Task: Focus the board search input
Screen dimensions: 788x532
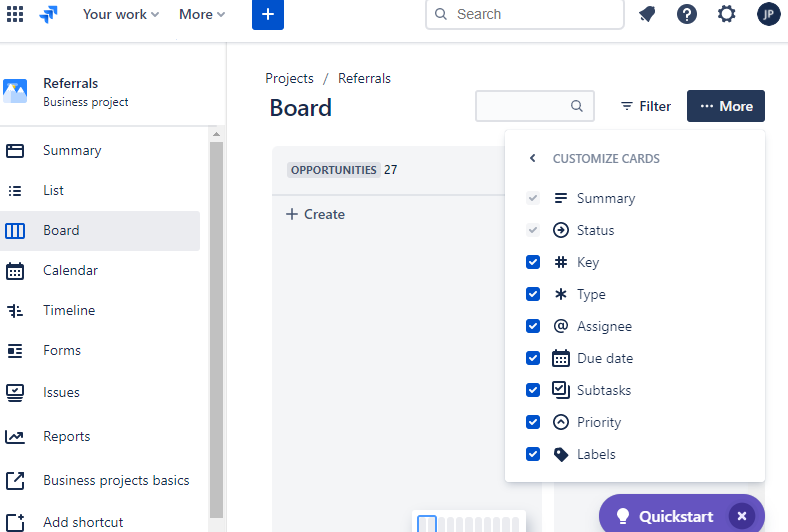Action: (x=535, y=106)
